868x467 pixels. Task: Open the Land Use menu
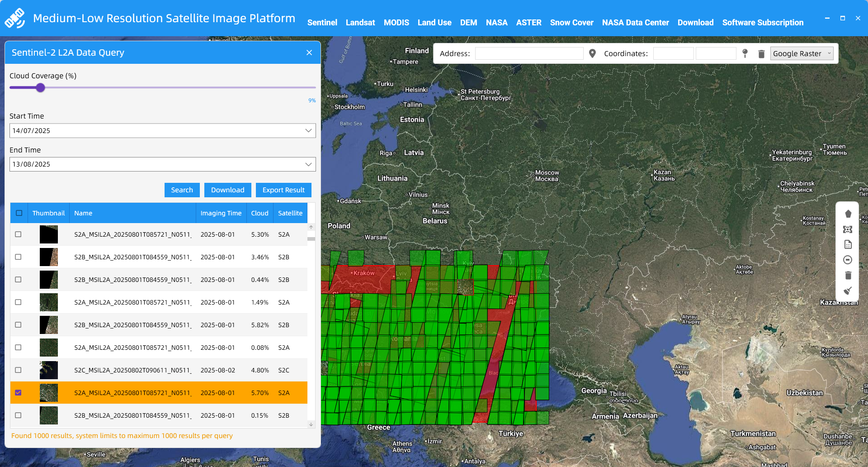pos(434,23)
